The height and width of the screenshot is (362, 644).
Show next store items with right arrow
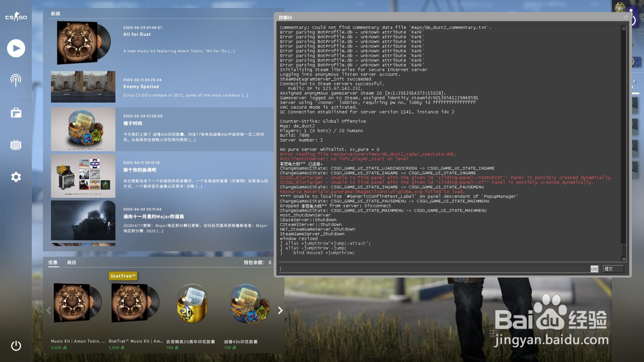[x=280, y=310]
